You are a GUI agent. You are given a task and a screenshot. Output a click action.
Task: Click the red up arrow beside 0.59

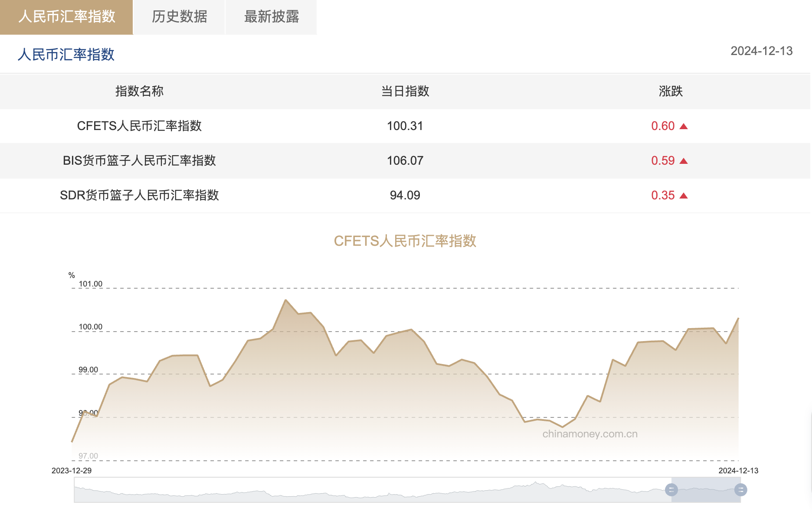684,161
